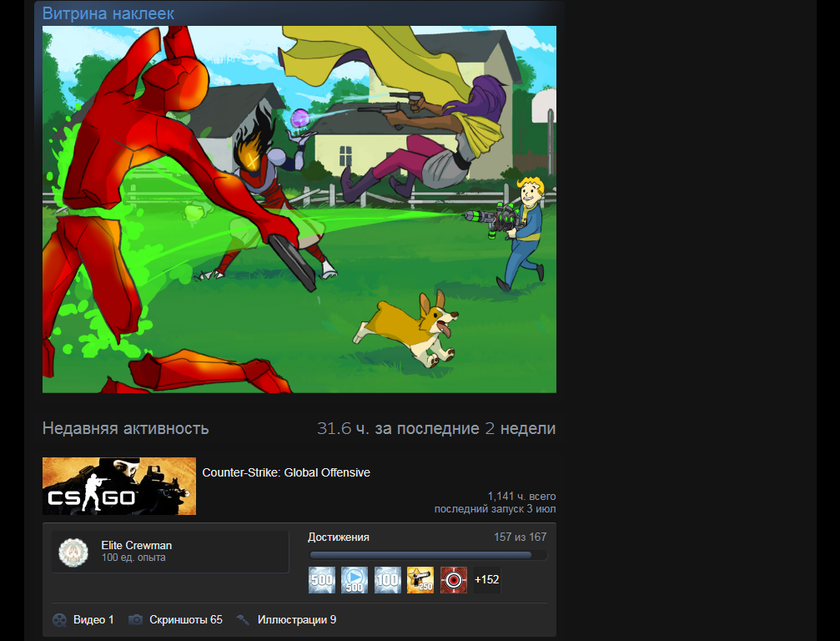This screenshot has width=840, height=641.
Task: Click the brush artwork icon
Action: click(243, 620)
